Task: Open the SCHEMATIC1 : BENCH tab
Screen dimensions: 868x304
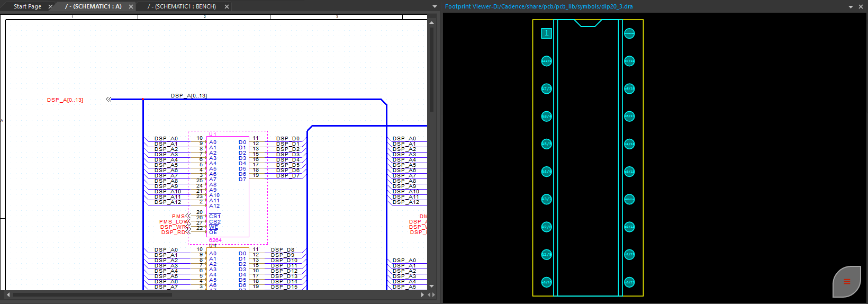Action: pyautogui.click(x=182, y=7)
